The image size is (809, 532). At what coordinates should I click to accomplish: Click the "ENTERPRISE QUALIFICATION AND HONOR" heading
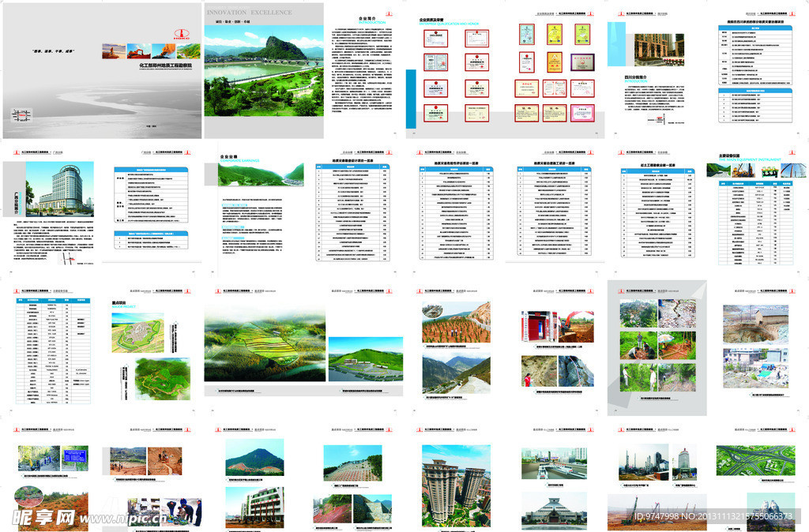(x=449, y=24)
